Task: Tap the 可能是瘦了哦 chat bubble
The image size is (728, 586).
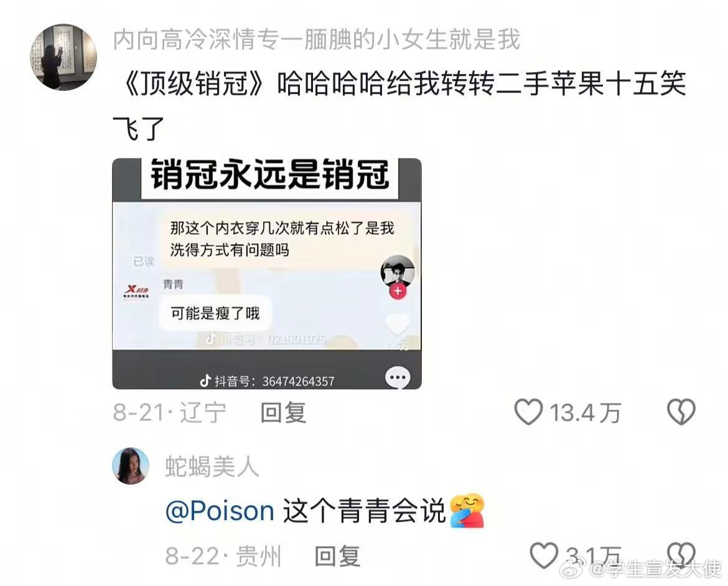Action: click(215, 314)
